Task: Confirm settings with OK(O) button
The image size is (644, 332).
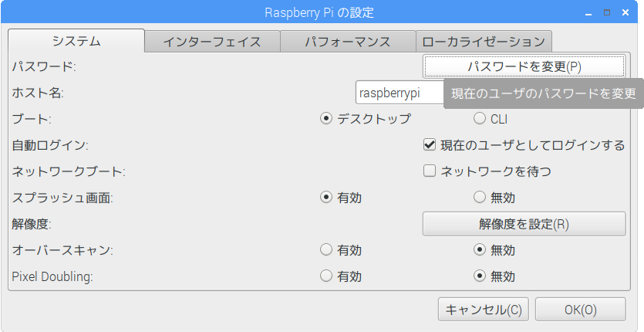Action: pyautogui.click(x=580, y=310)
